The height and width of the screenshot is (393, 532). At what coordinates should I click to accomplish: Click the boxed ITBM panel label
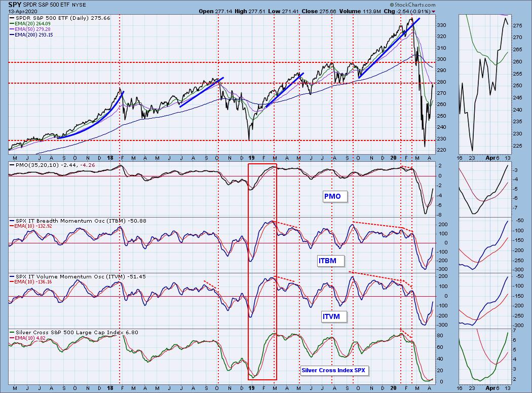(x=331, y=261)
